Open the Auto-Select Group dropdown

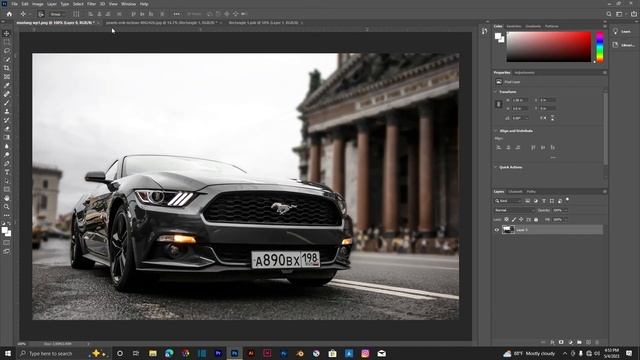57,14
